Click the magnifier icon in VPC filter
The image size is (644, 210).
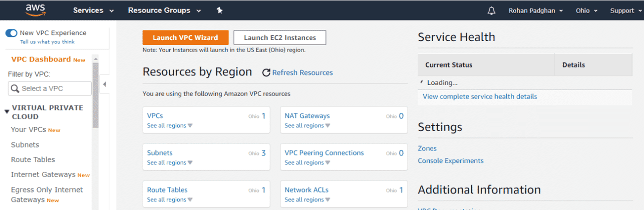coord(15,88)
